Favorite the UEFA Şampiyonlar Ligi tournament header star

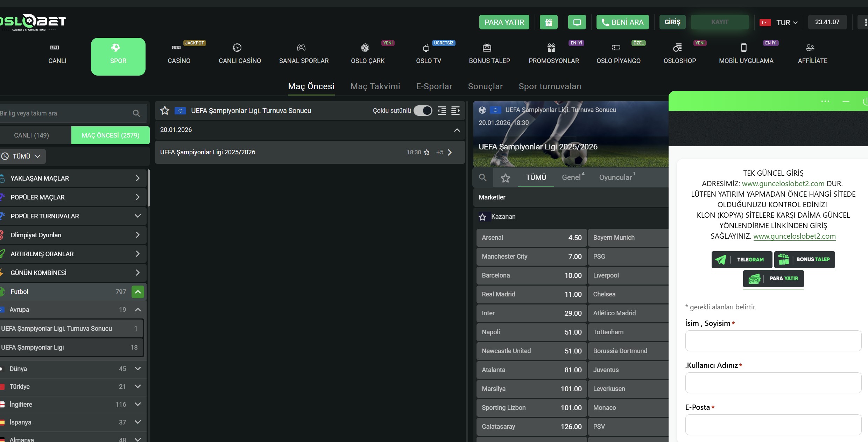pos(165,111)
